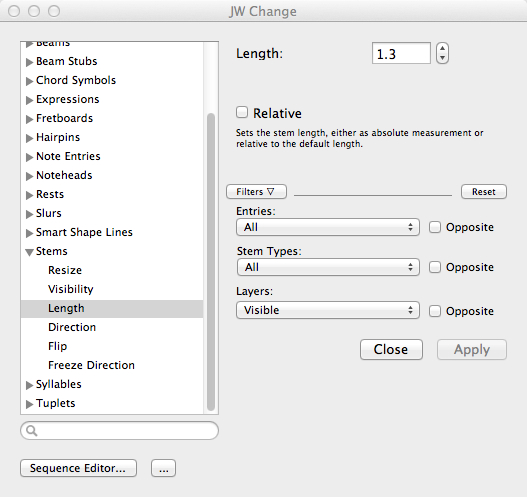Click the Apply button
The height and width of the screenshot is (497, 527).
point(472,349)
